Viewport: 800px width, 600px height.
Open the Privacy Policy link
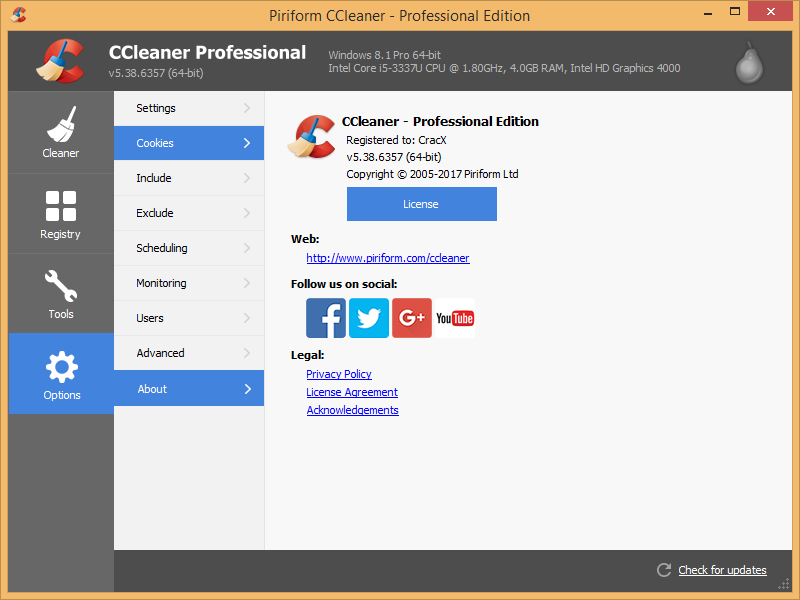pos(339,374)
